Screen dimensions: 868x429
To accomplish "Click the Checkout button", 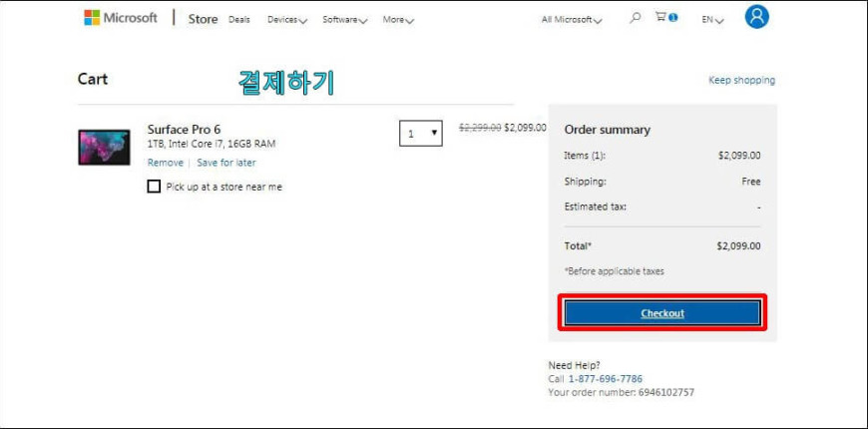I will tap(662, 313).
